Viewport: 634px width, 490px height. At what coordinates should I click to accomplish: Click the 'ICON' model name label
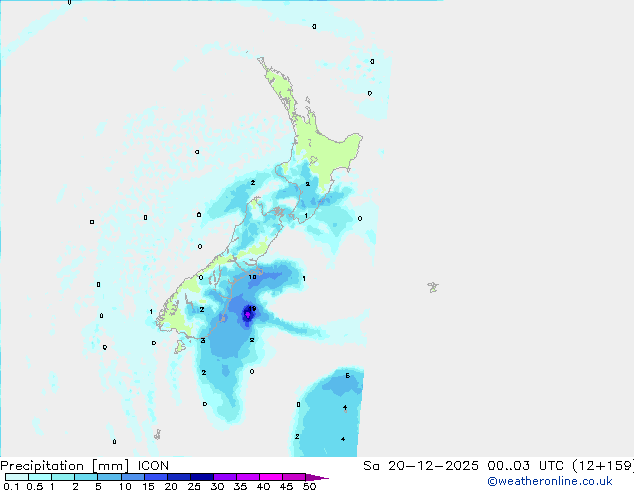coord(153,466)
